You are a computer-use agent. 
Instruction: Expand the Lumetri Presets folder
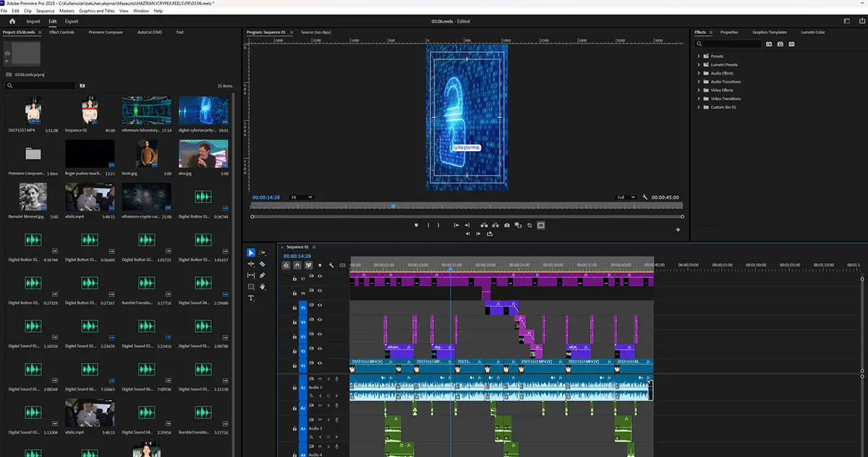699,64
